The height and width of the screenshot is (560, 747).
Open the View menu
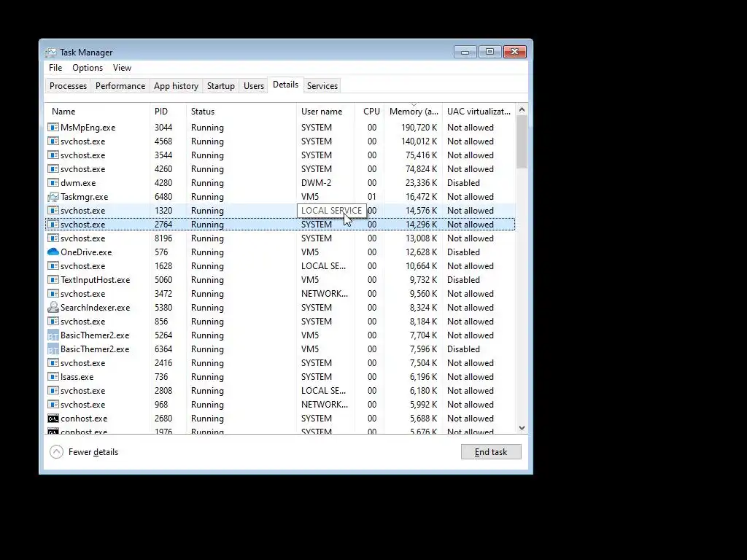click(122, 68)
